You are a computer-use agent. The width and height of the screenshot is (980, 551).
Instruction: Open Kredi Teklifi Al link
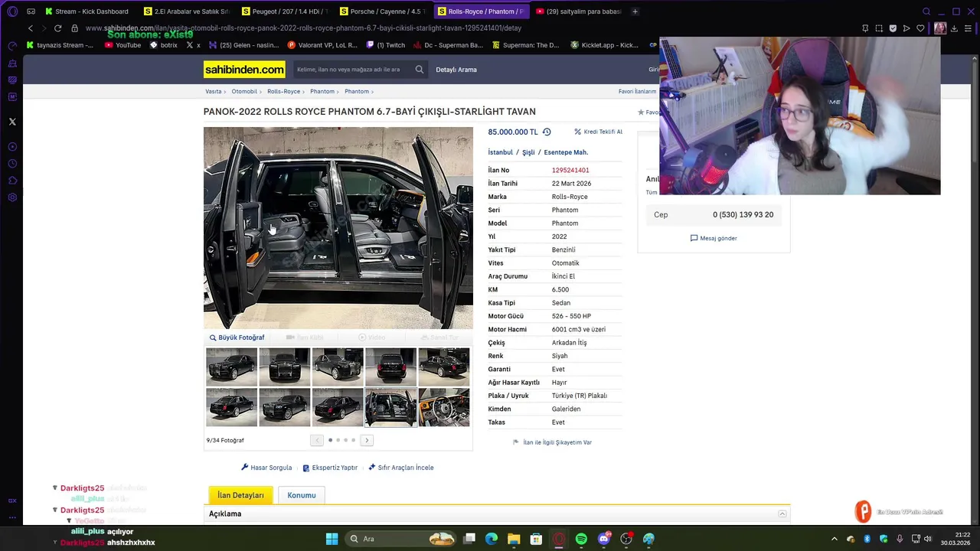(599, 132)
